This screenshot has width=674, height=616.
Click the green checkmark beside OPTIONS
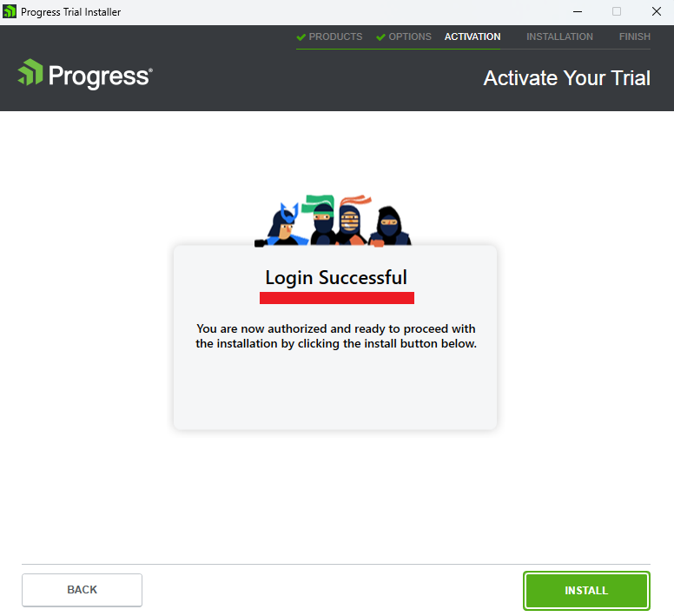pyautogui.click(x=380, y=37)
